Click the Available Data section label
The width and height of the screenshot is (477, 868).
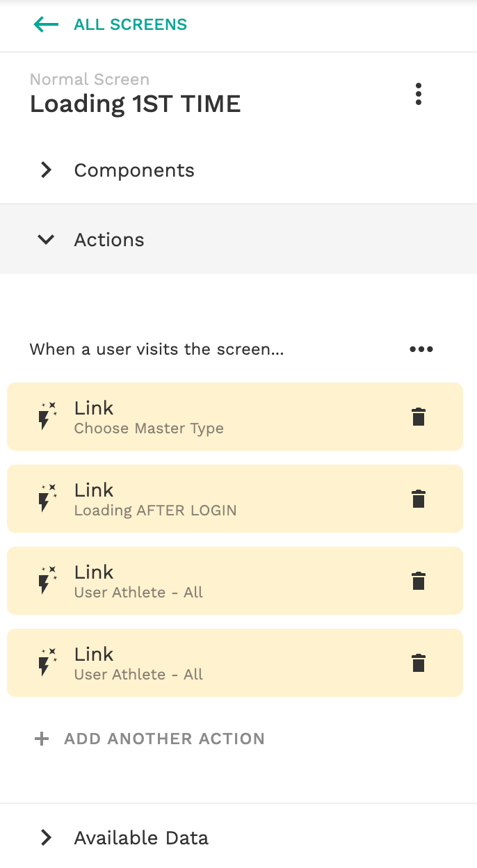point(141,837)
